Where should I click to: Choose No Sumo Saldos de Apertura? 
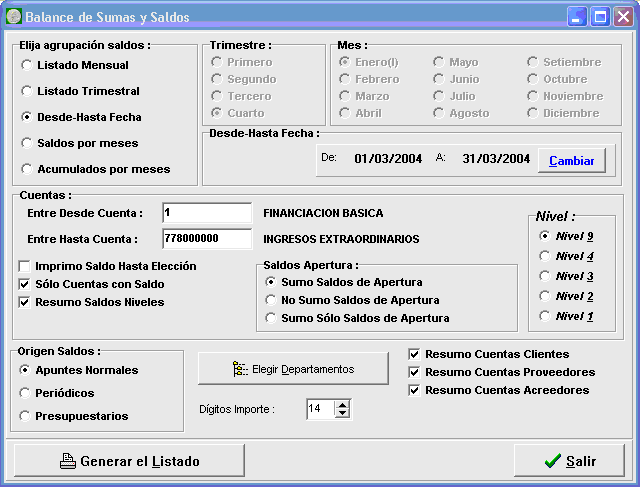pyautogui.click(x=270, y=300)
